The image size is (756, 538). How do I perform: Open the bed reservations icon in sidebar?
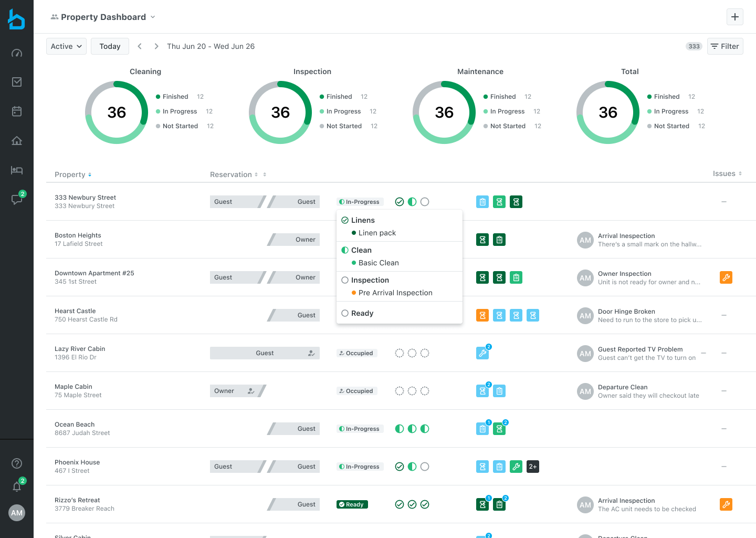coord(17,170)
